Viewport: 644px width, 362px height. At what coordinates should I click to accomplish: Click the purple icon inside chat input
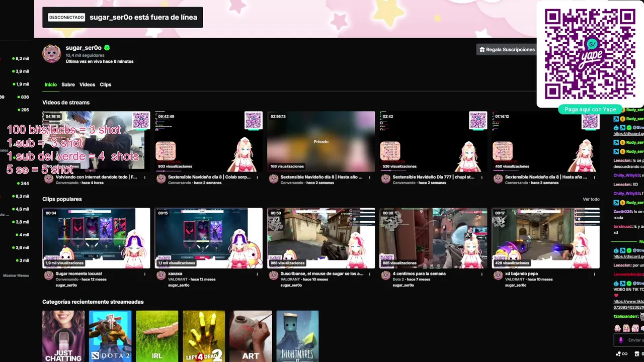[620, 340]
